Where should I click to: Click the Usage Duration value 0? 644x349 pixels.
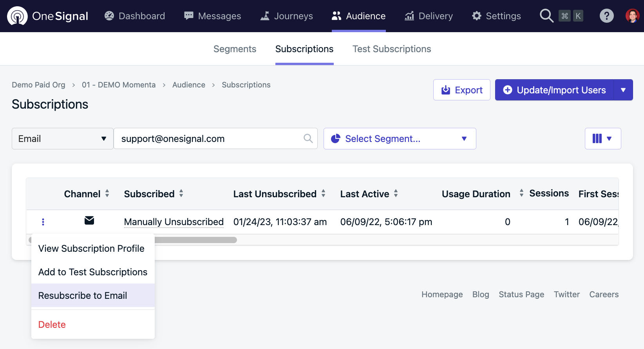[x=508, y=222]
